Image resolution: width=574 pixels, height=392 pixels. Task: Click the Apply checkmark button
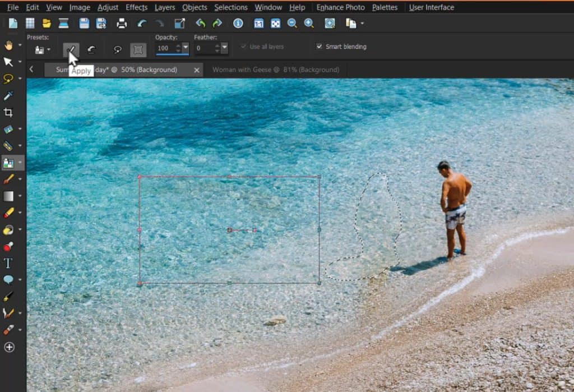72,49
